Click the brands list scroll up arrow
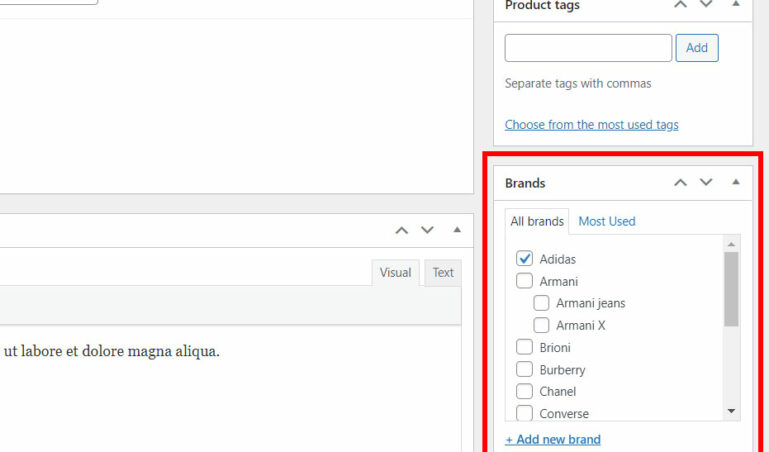Screen dimensions: 769x452 click(x=731, y=244)
